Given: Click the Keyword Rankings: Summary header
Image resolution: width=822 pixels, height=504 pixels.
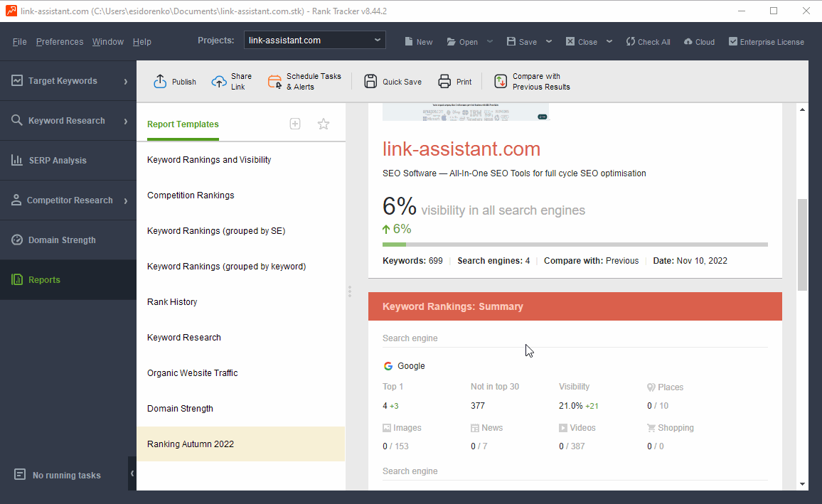Looking at the screenshot, I should pyautogui.click(x=575, y=306).
